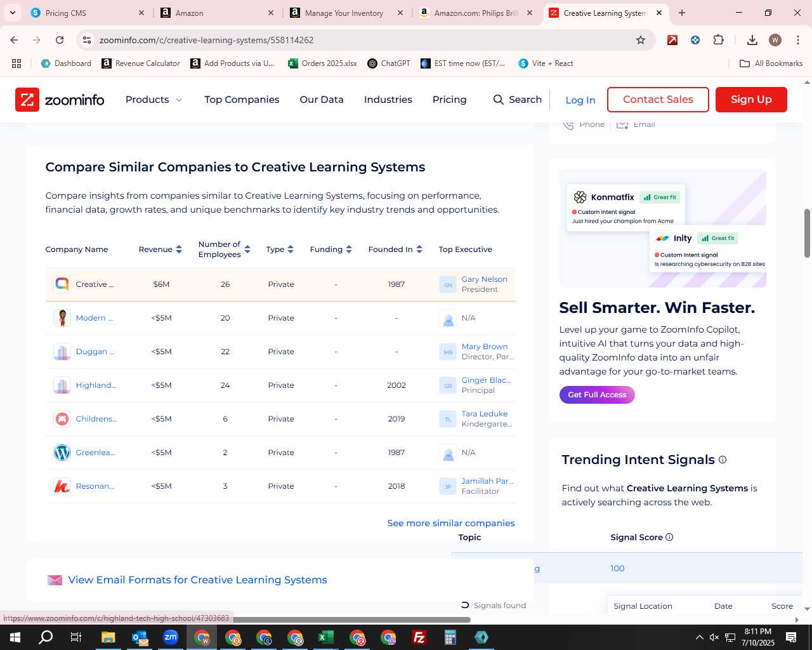
Task: Click the page vertical scrollbar thumb
Action: click(807, 233)
